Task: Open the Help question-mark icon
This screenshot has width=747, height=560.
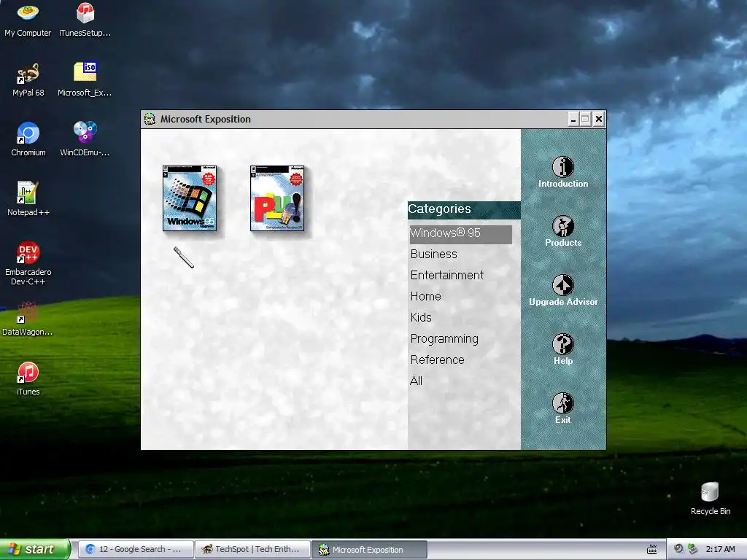Action: tap(562, 344)
